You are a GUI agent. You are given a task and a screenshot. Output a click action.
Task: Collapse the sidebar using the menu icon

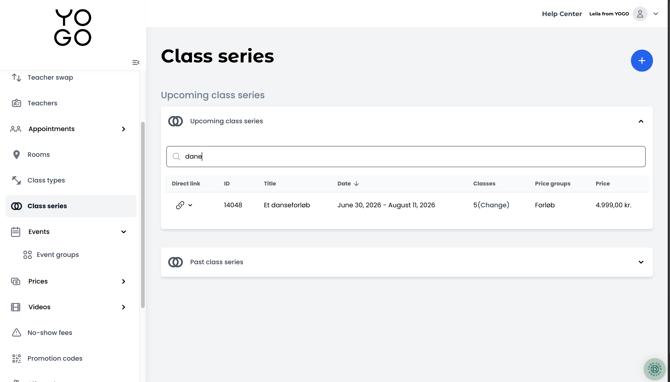(135, 62)
